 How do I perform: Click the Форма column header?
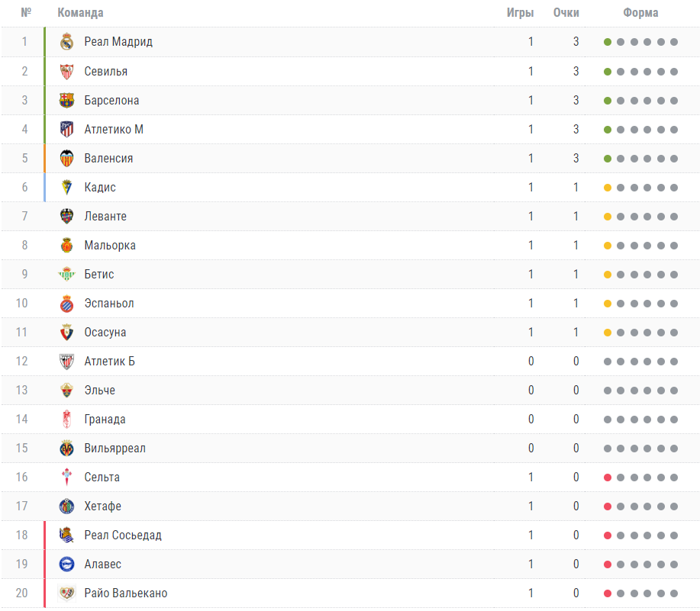(640, 12)
